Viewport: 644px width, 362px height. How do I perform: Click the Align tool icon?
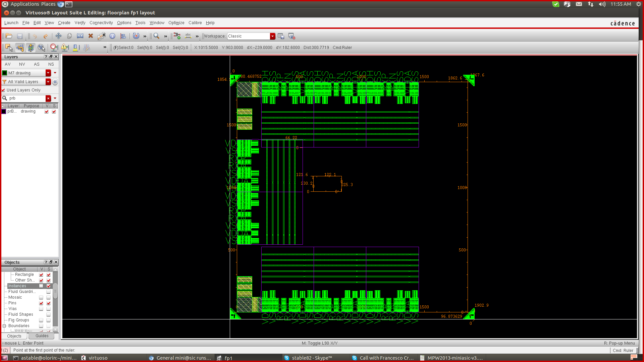(123, 36)
